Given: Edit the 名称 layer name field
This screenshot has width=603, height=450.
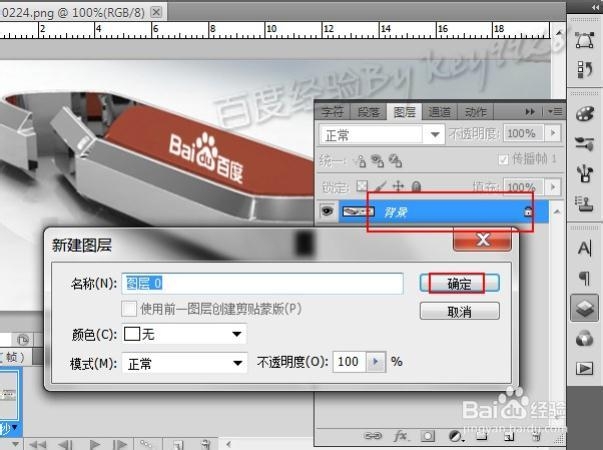Looking at the screenshot, I should (x=263, y=284).
